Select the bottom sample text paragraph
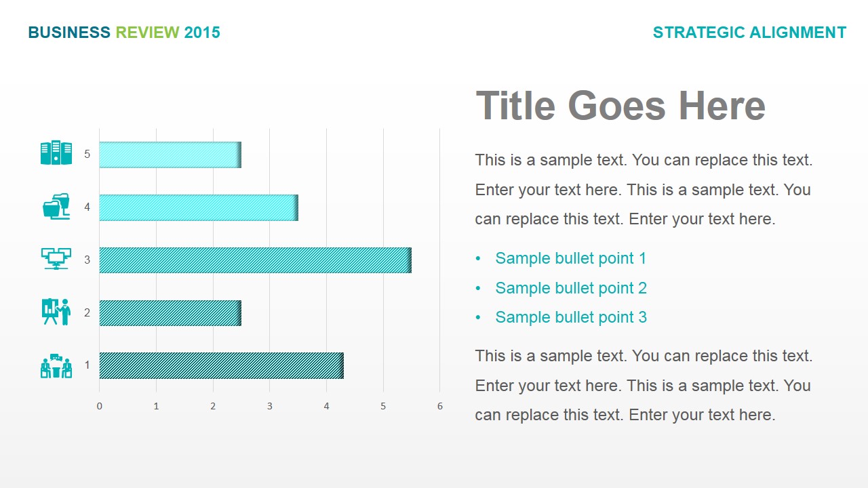 (x=644, y=386)
